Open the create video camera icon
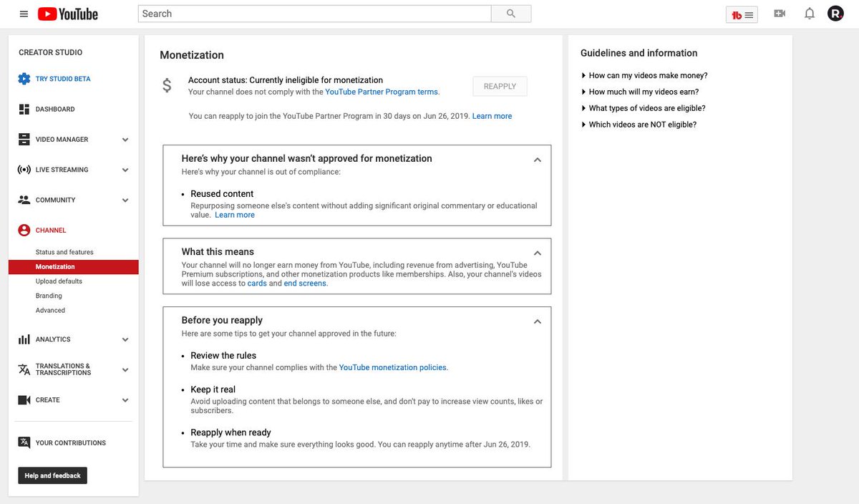The width and height of the screenshot is (859, 504). pyautogui.click(x=780, y=14)
